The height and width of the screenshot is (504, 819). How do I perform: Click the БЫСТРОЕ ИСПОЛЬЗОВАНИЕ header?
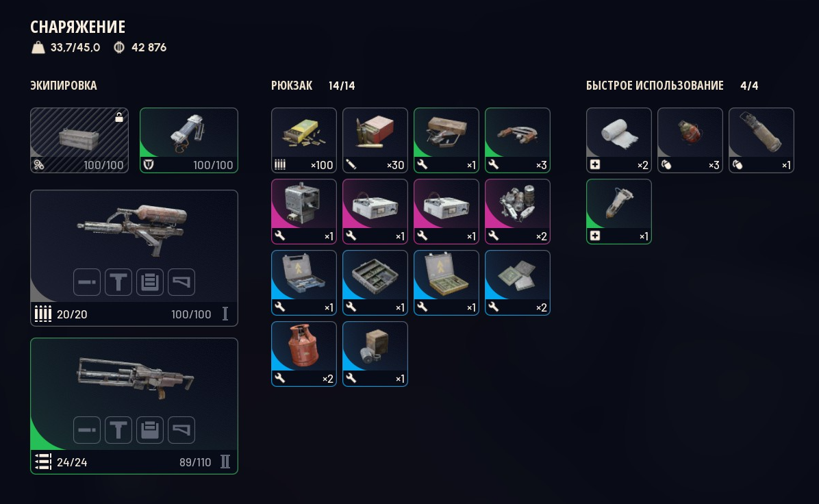coord(655,86)
